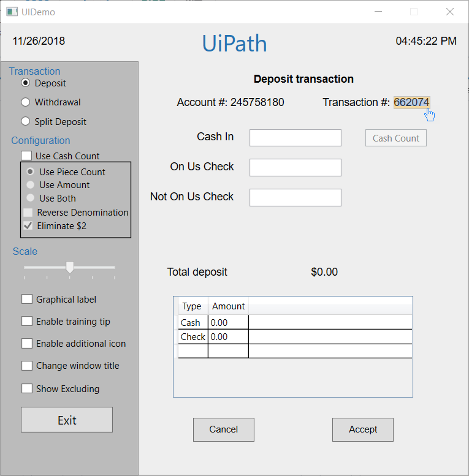This screenshot has height=476, width=469.
Task: Toggle the Eliminate $2 checkbox
Action: (x=28, y=225)
